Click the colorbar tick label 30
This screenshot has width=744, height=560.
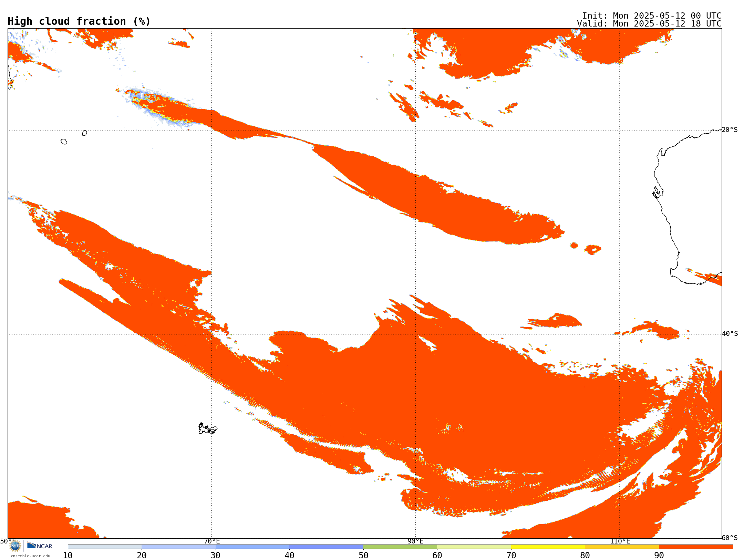pyautogui.click(x=216, y=556)
